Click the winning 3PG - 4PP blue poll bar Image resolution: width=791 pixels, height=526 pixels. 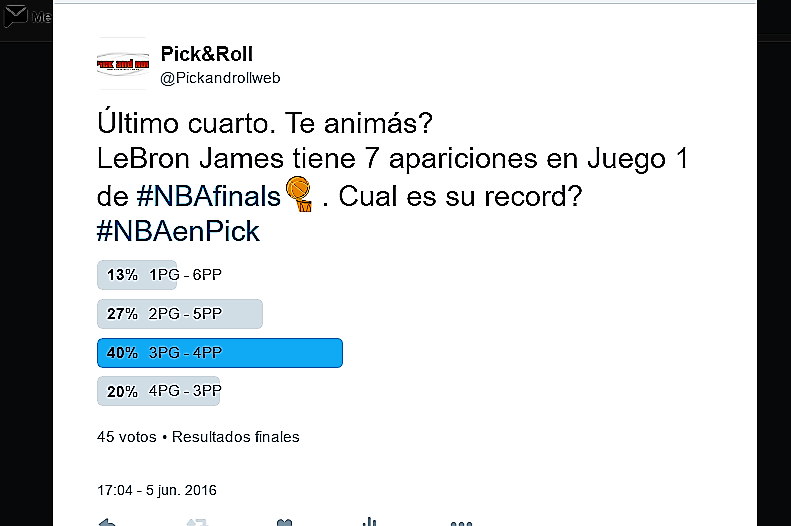(220, 353)
